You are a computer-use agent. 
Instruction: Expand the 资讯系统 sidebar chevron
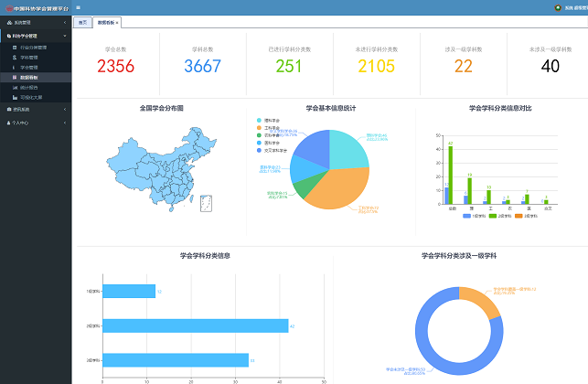[65, 110]
